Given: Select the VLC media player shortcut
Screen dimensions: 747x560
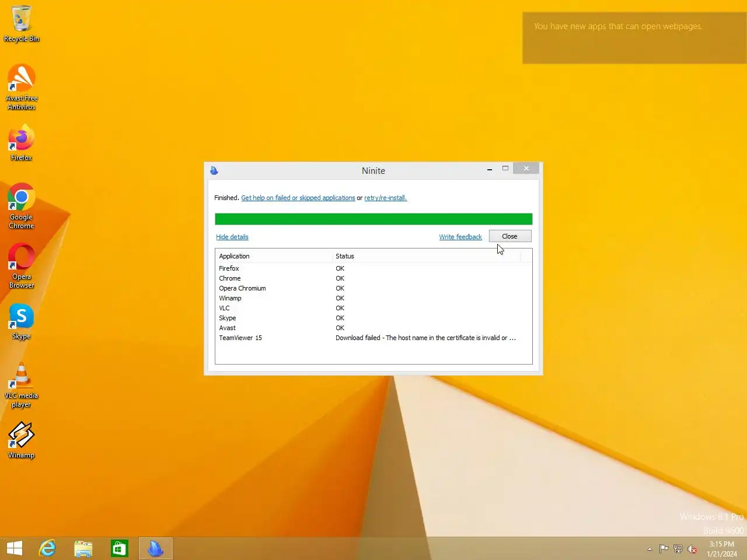Looking at the screenshot, I should click(22, 385).
